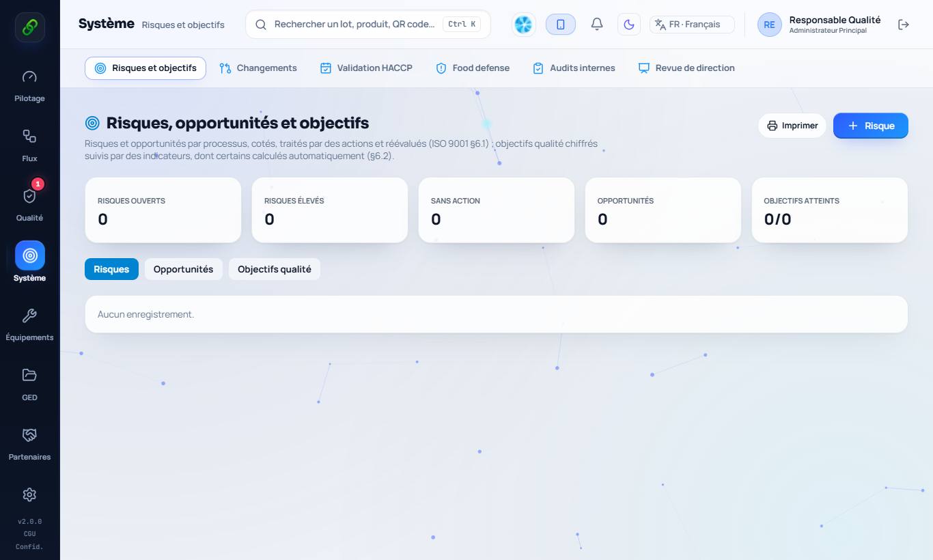This screenshot has height=560, width=933.
Task: Click the notifications bell icon
Action: tap(597, 25)
